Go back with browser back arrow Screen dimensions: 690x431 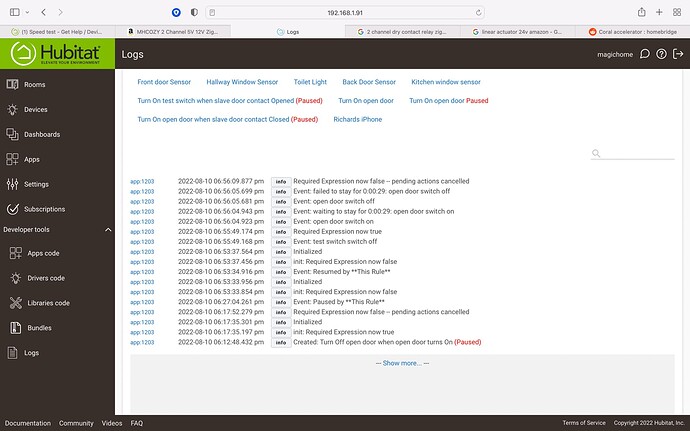click(x=44, y=12)
